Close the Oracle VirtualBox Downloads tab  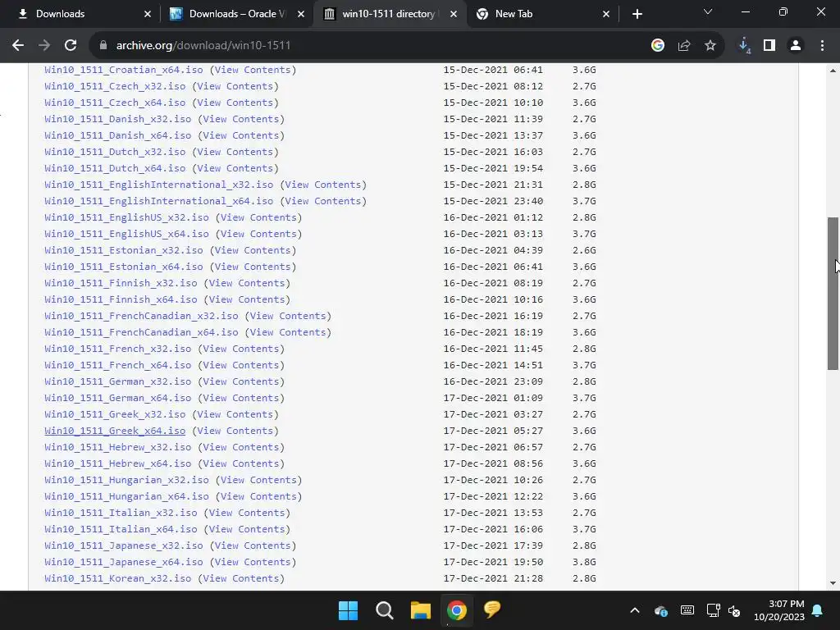coord(301,14)
